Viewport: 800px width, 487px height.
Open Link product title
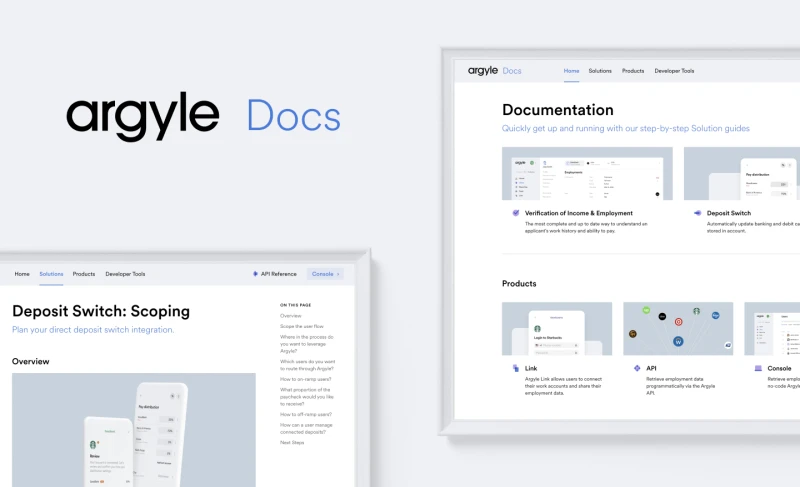pyautogui.click(x=531, y=368)
